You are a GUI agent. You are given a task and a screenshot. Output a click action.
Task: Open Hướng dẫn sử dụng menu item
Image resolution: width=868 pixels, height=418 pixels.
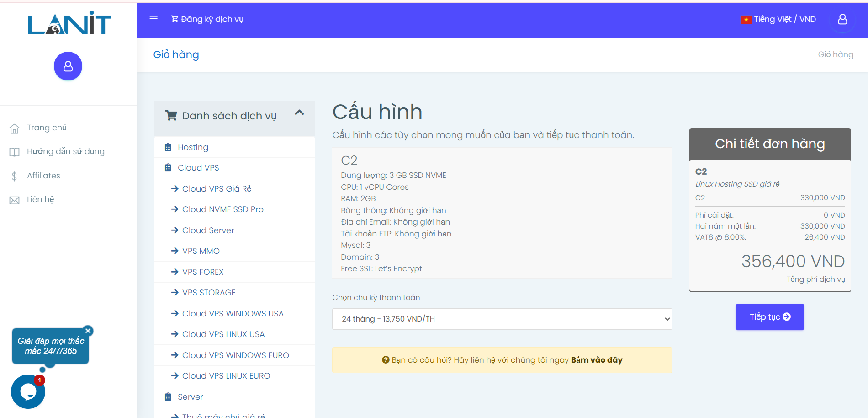65,151
